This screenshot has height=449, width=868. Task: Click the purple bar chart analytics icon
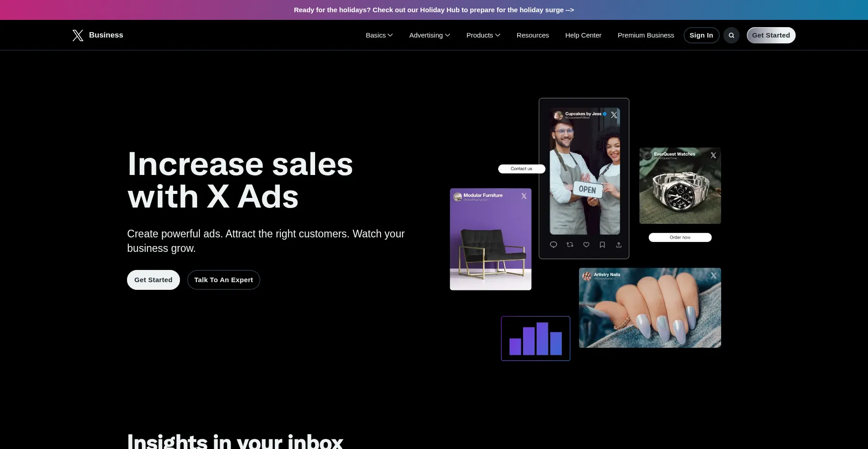coord(535,339)
